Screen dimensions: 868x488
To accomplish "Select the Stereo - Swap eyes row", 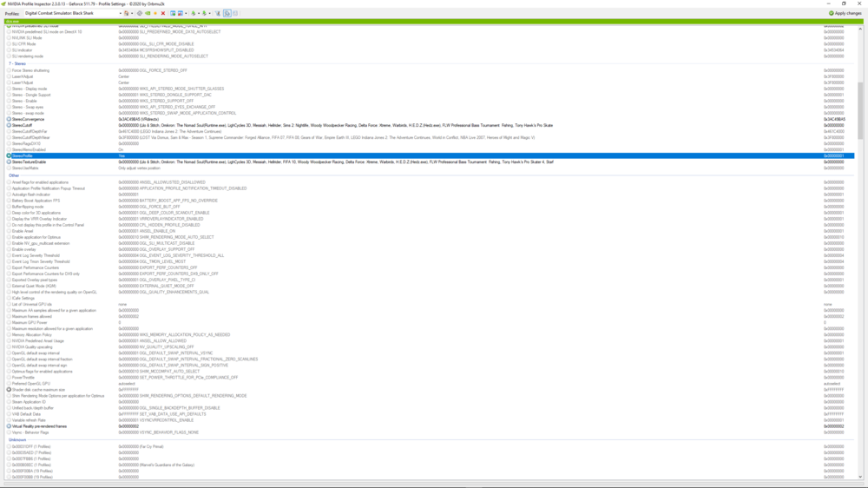I will click(x=429, y=107).
